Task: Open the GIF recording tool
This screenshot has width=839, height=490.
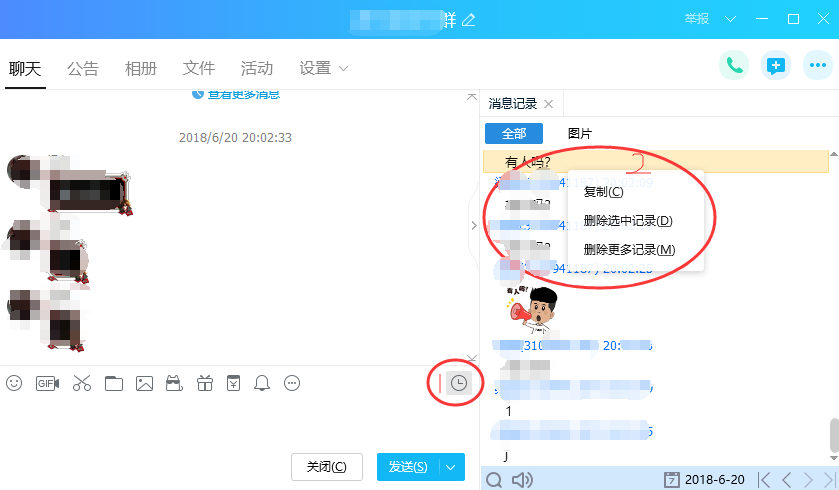Action: point(47,383)
